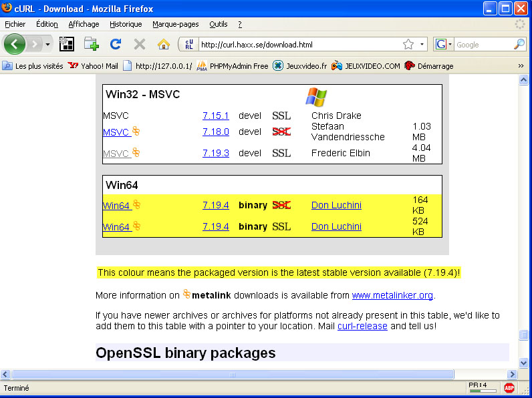The width and height of the screenshot is (532, 398).
Task: Open the version 7.15.1 link
Action: pyautogui.click(x=216, y=116)
